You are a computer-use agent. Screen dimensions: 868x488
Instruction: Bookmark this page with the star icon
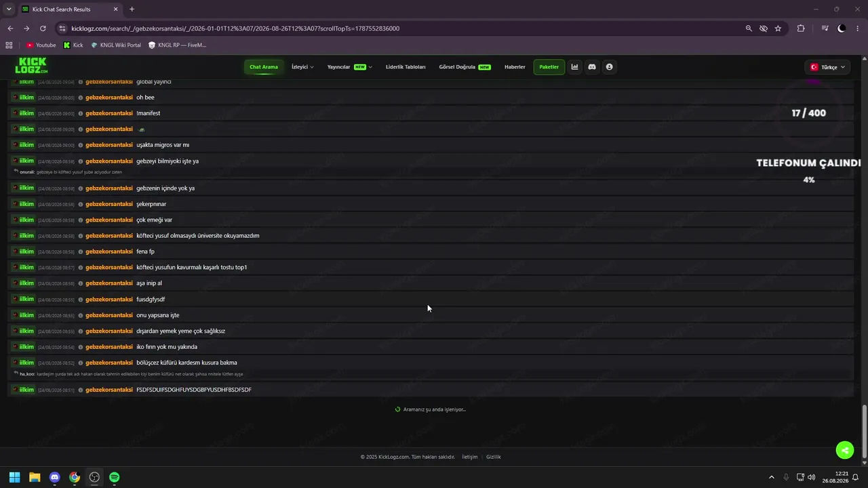[778, 28]
